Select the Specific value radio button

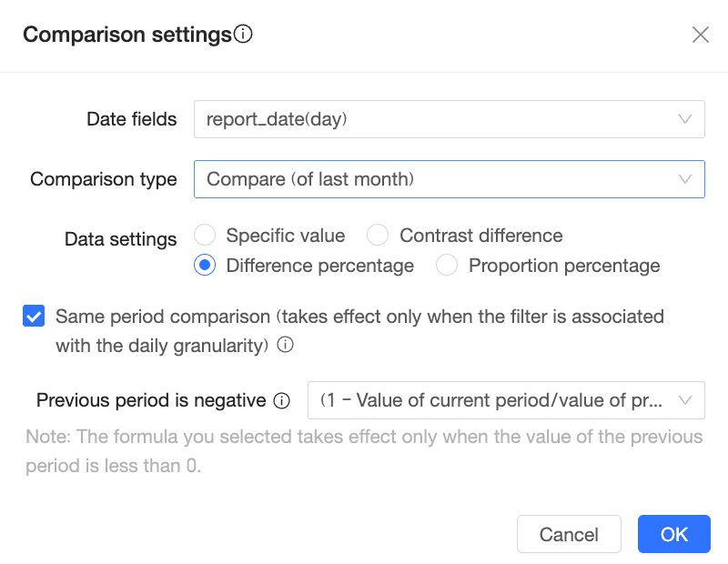[x=205, y=236]
